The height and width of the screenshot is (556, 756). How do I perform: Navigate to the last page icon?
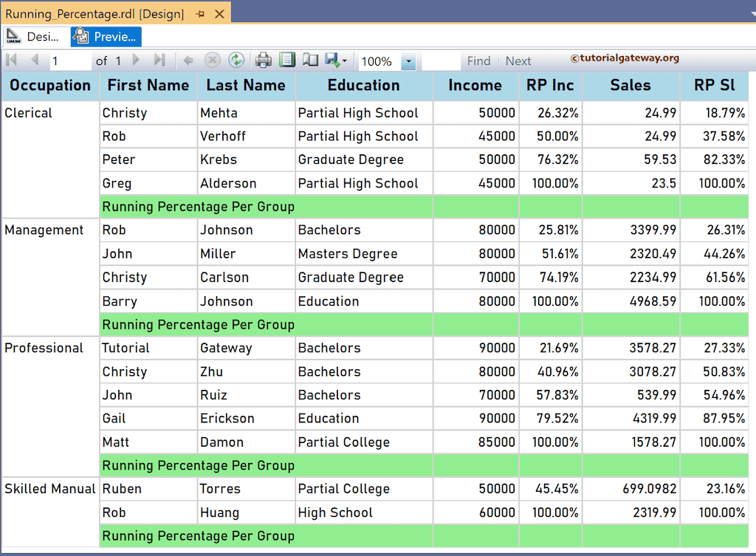(160, 62)
